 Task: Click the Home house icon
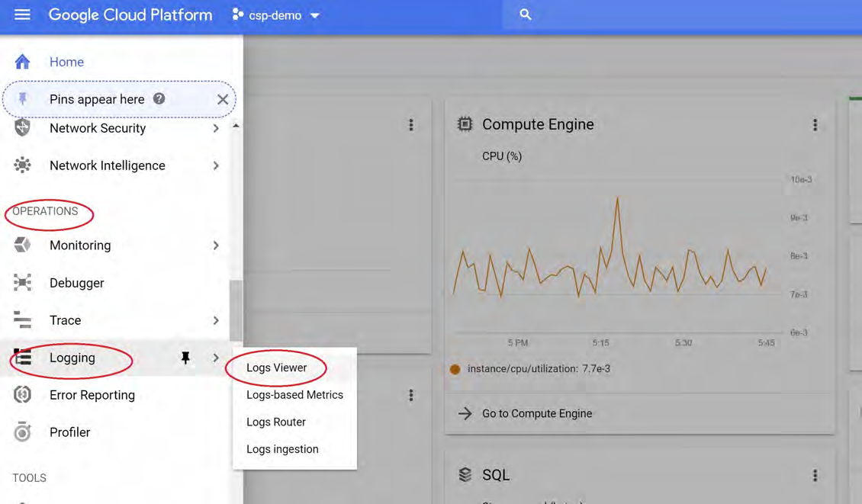pyautogui.click(x=23, y=62)
